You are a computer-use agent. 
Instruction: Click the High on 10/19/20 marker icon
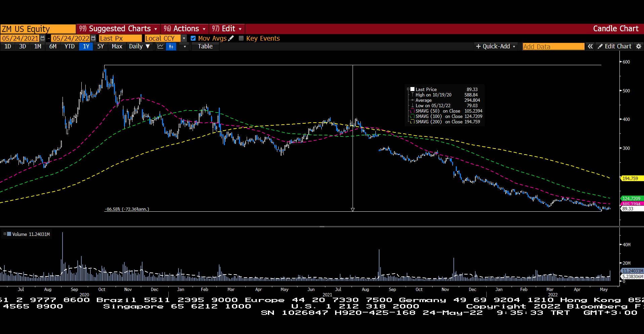tap(412, 95)
